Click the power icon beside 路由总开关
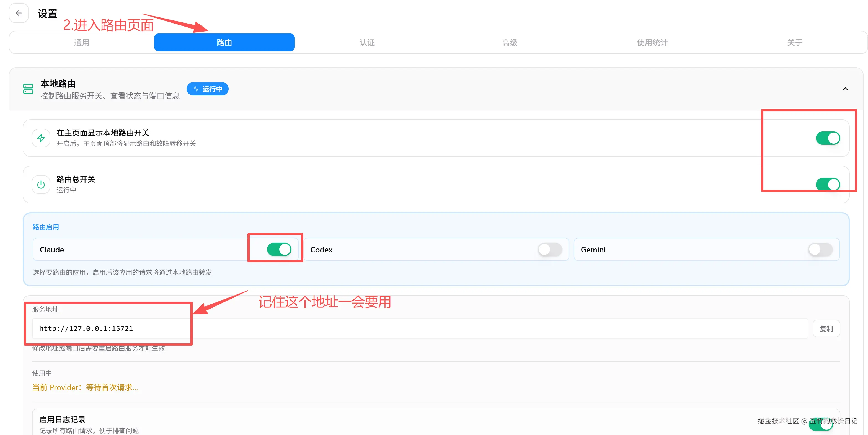The width and height of the screenshot is (868, 435). click(41, 185)
